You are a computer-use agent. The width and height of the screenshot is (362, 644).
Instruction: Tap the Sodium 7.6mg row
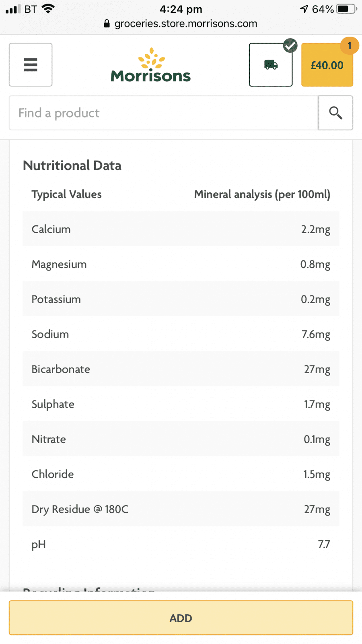[181, 334]
